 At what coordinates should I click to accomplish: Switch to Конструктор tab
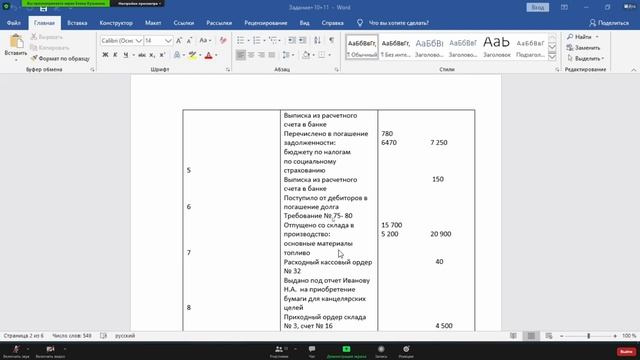(x=116, y=23)
